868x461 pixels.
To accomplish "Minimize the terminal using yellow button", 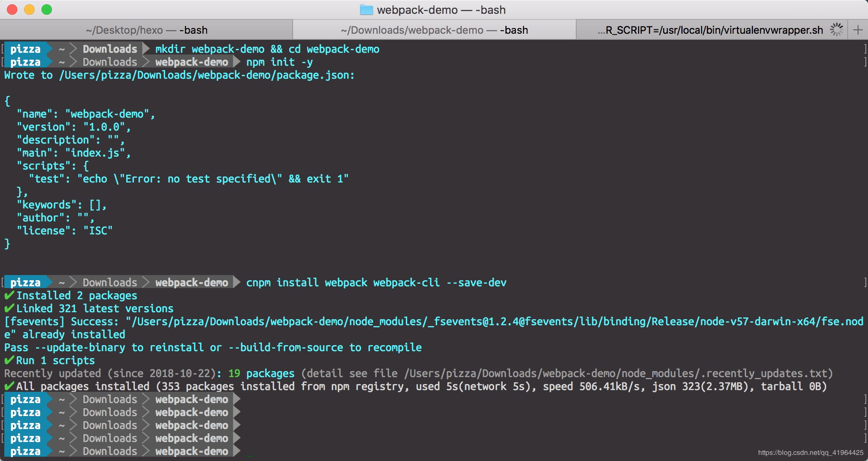I will [29, 10].
